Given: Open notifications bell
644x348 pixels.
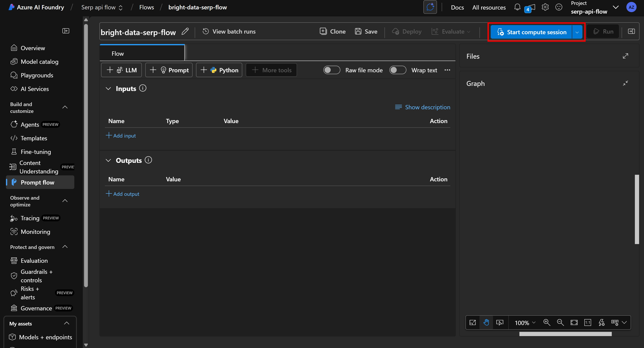Looking at the screenshot, I should 517,7.
